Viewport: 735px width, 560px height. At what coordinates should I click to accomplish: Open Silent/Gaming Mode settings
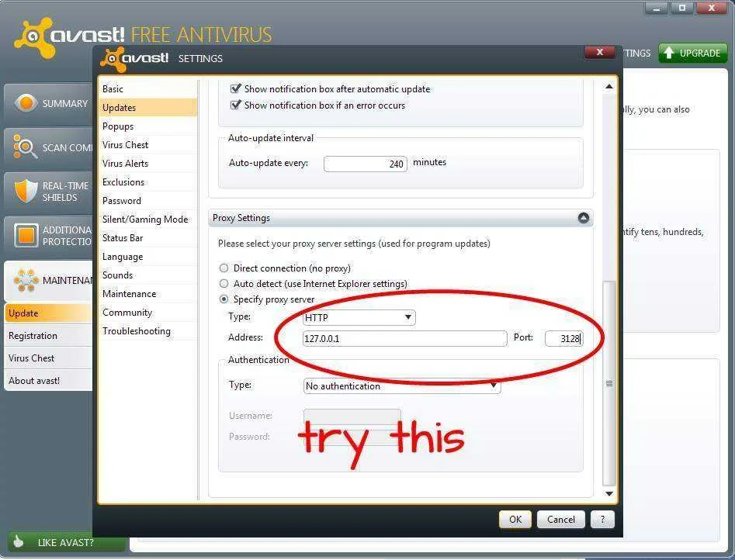147,220
